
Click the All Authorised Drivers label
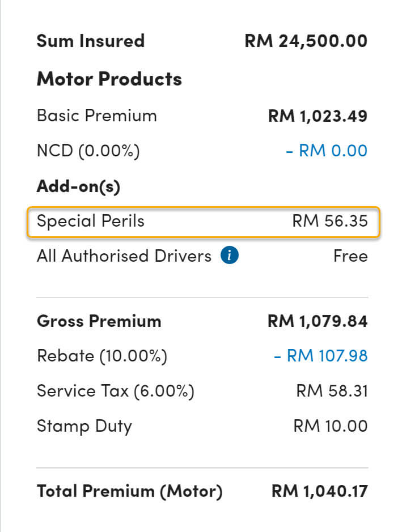tap(124, 256)
